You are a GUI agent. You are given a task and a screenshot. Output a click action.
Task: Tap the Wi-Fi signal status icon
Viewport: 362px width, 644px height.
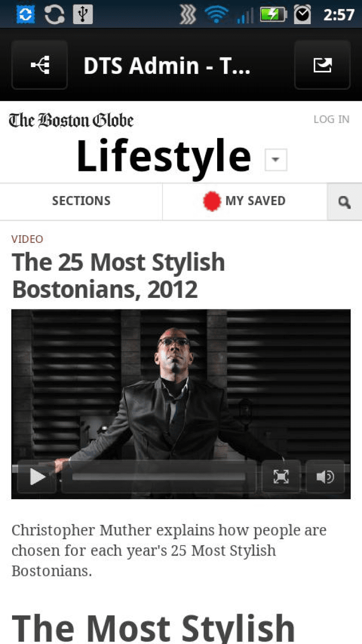point(216,14)
